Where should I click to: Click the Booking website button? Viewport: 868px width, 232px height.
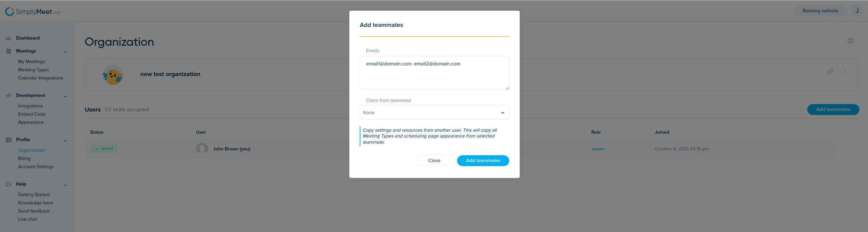pos(820,11)
